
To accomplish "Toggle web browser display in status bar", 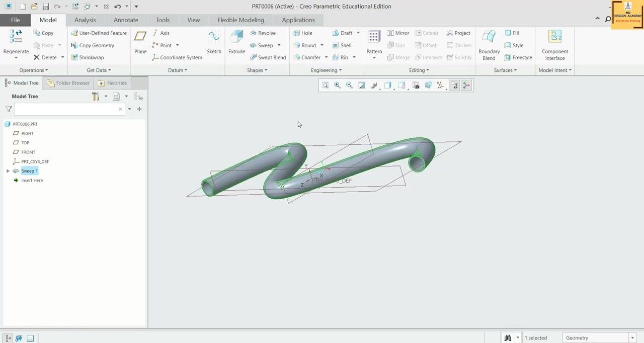I will pyautogui.click(x=19, y=338).
